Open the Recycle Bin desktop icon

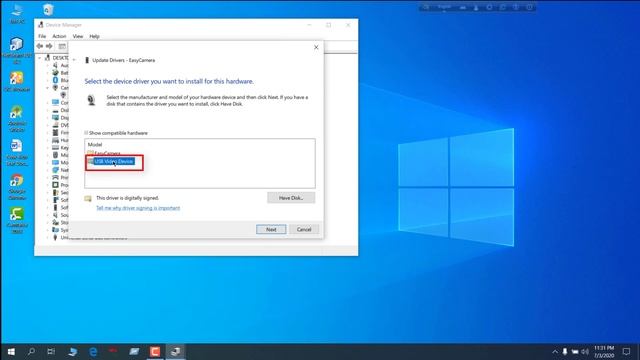point(48,9)
